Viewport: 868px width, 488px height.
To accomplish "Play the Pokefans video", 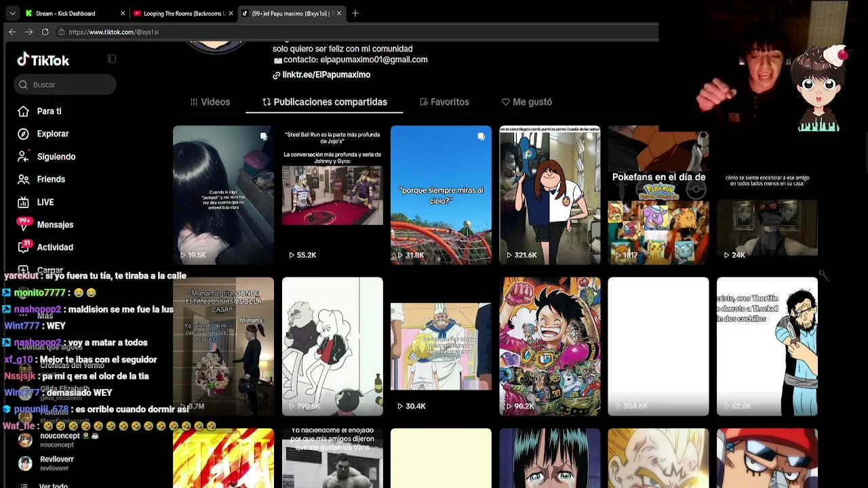I will [x=658, y=195].
